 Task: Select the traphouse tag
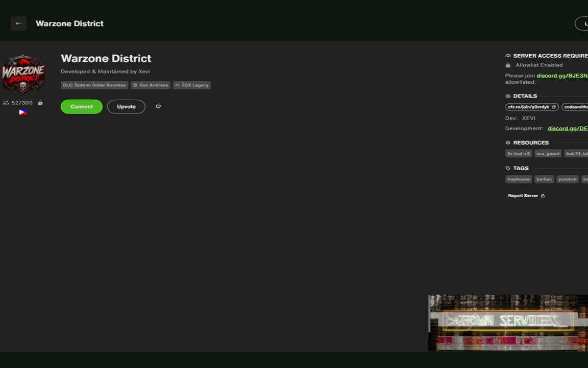pos(518,179)
